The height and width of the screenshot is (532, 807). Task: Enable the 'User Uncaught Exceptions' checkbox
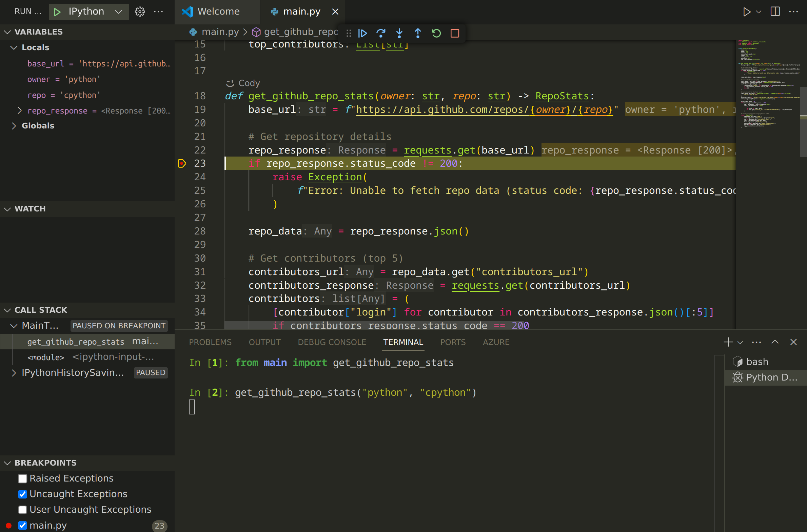(22, 509)
